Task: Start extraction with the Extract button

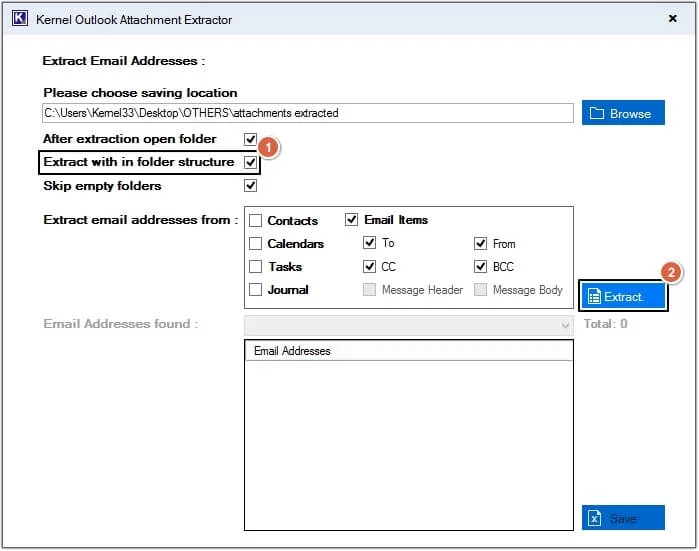Action: 623,296
